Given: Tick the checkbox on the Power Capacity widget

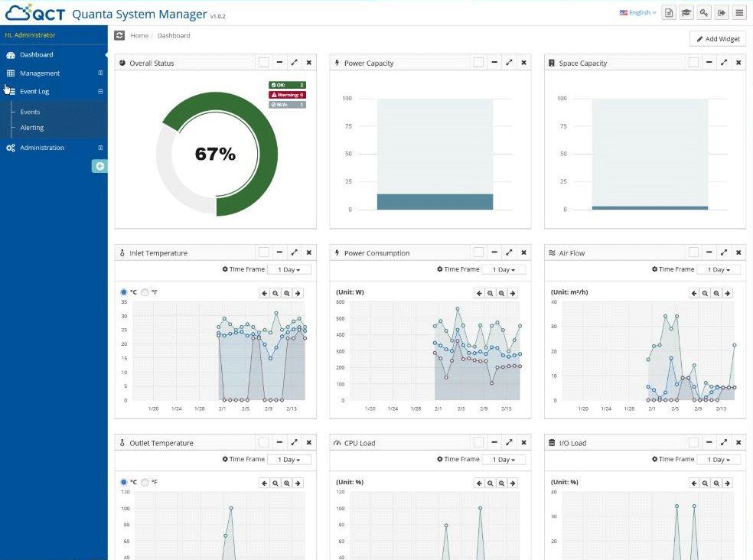Looking at the screenshot, I should [x=478, y=63].
